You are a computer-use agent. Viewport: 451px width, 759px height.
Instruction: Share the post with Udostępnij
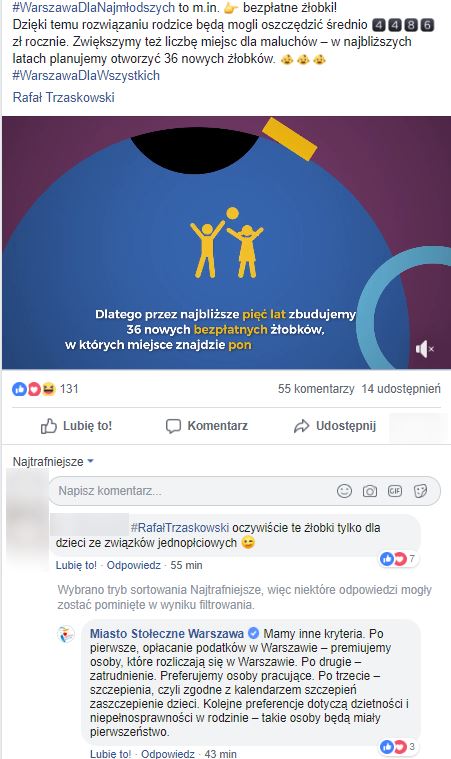pyautogui.click(x=335, y=426)
